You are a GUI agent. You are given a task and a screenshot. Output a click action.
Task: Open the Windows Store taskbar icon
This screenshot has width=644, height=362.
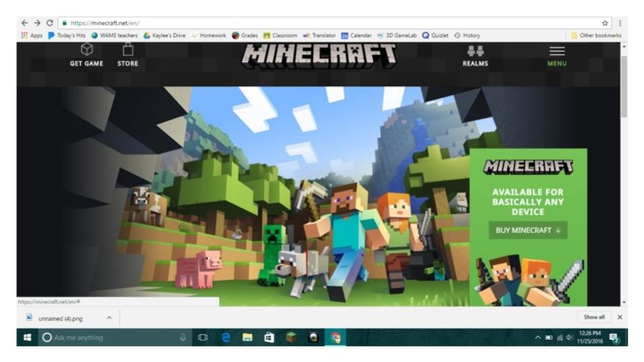[269, 338]
